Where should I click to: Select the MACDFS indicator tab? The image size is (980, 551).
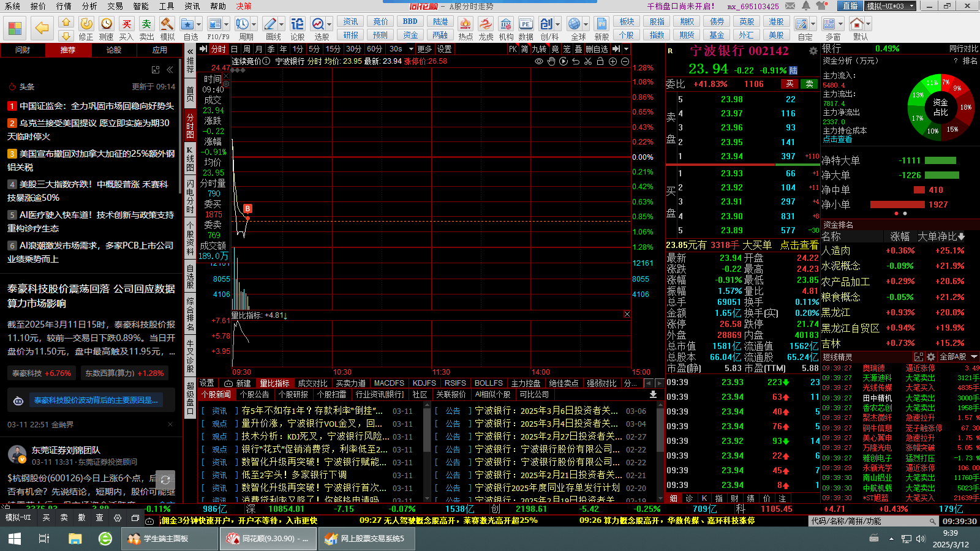pyautogui.click(x=389, y=383)
